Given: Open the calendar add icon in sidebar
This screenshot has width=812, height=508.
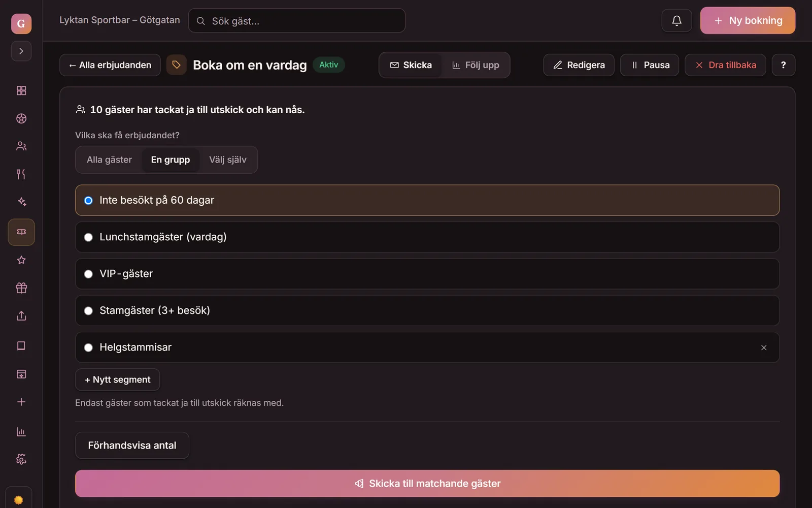Looking at the screenshot, I should click(x=21, y=374).
